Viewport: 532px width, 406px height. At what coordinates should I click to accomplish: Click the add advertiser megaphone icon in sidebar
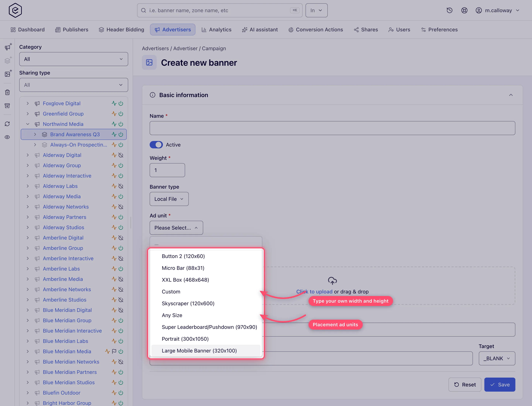pyautogui.click(x=8, y=47)
